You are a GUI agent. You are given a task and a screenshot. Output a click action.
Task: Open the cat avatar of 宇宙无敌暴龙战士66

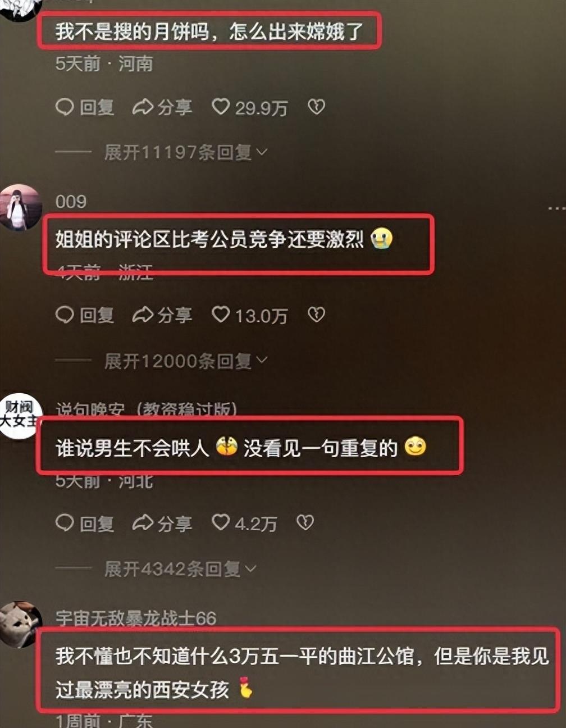20,625
